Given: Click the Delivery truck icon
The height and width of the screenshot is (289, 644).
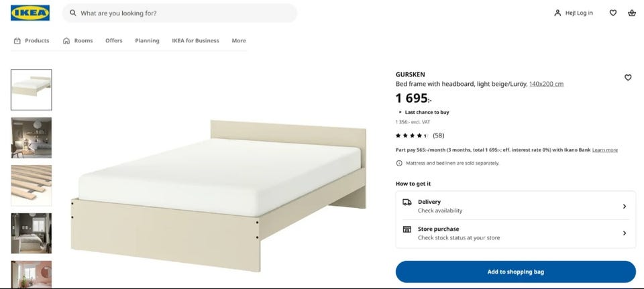Looking at the screenshot, I should click(407, 202).
